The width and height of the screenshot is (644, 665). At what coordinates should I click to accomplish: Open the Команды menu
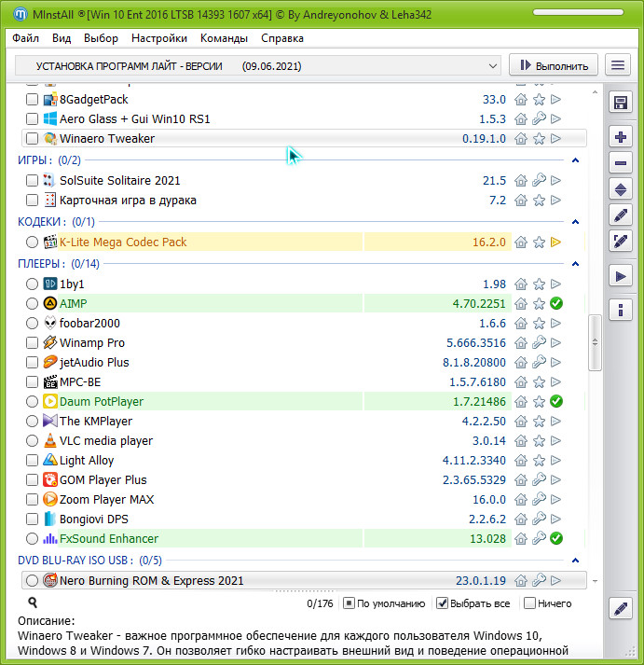[x=224, y=38]
